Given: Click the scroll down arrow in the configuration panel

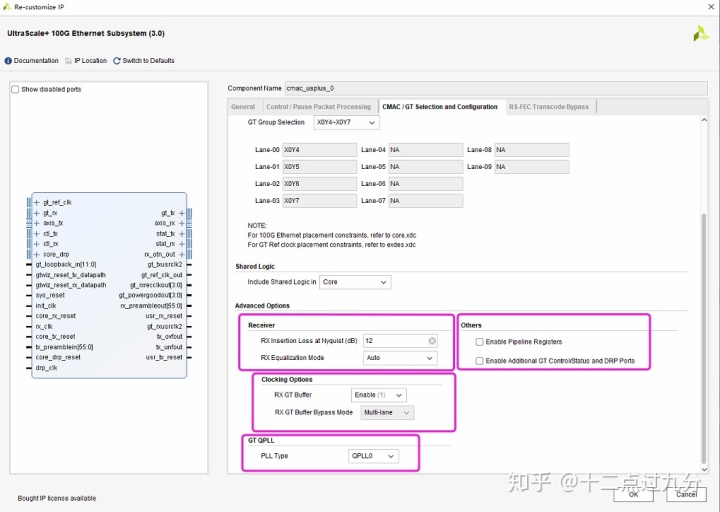Looking at the screenshot, I should 704,469.
